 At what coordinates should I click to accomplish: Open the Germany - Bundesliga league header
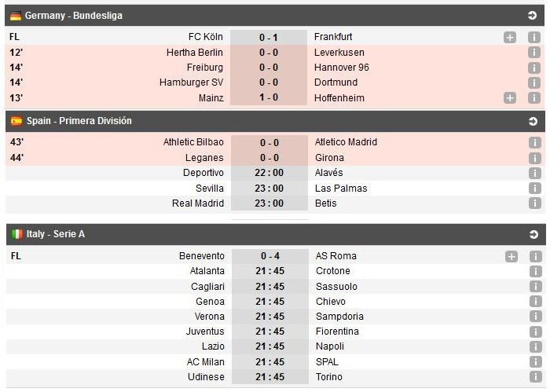click(74, 16)
